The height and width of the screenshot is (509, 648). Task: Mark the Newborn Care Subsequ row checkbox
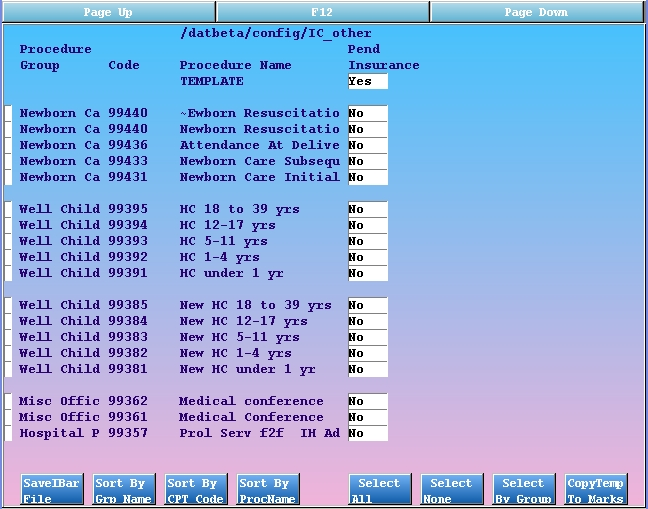(8, 161)
